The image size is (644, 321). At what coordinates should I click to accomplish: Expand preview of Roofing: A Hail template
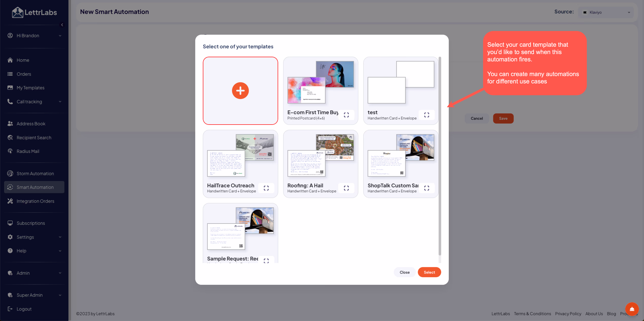346,188
